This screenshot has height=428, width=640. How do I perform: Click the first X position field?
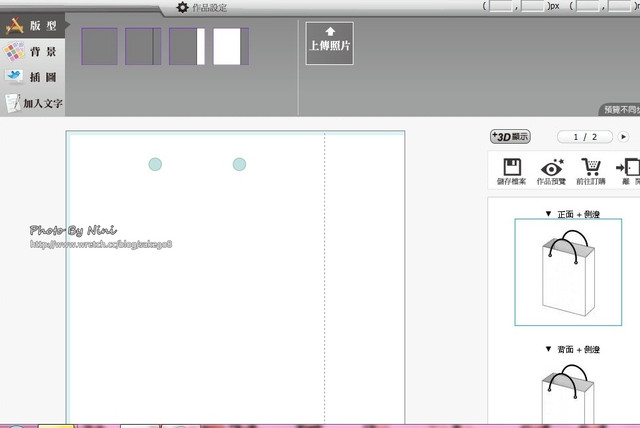[501, 6]
